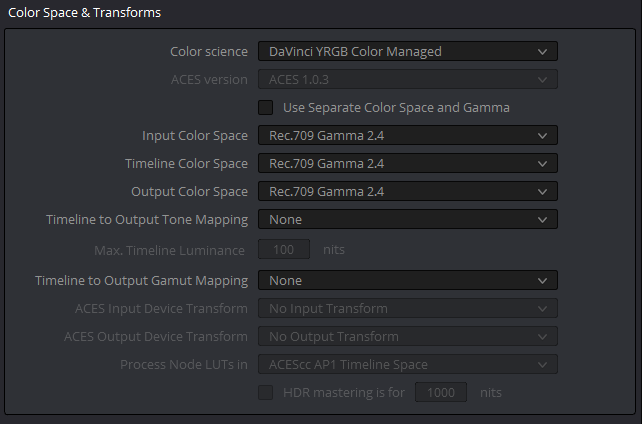The image size is (642, 424).
Task: Toggle the HDR mastering is for checkbox
Action: (265, 392)
